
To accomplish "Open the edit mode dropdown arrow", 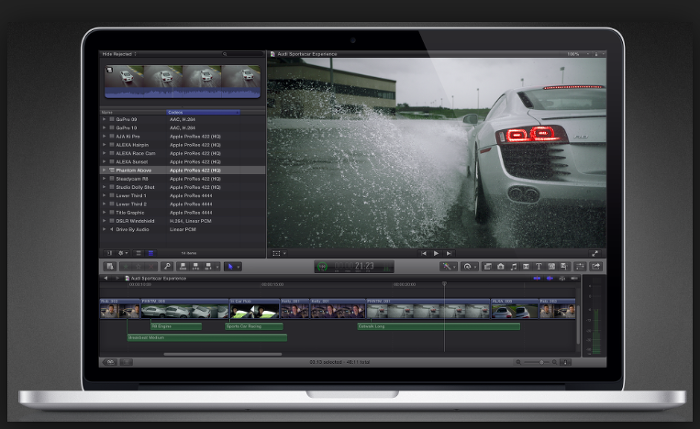I will click(217, 267).
